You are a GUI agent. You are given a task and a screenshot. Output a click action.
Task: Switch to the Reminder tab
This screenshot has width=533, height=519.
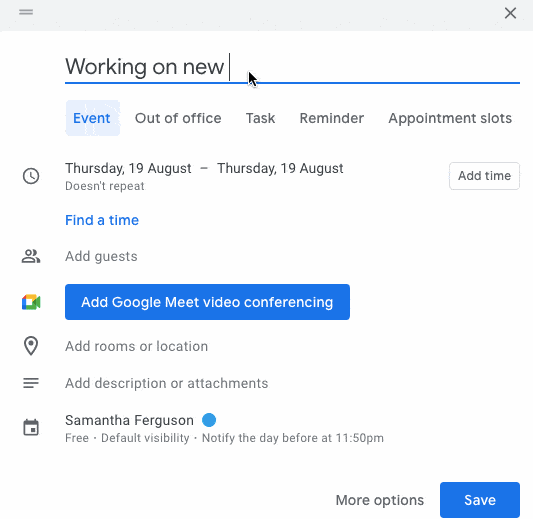[332, 118]
